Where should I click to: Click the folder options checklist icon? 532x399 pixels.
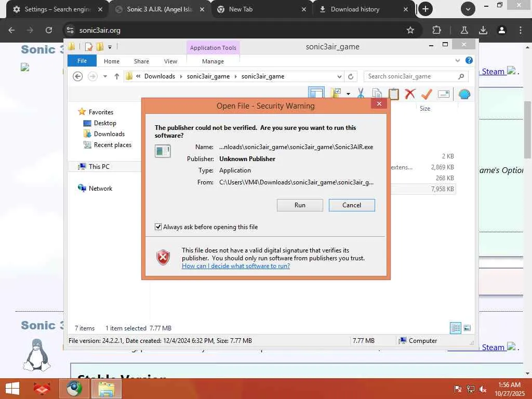point(336,94)
